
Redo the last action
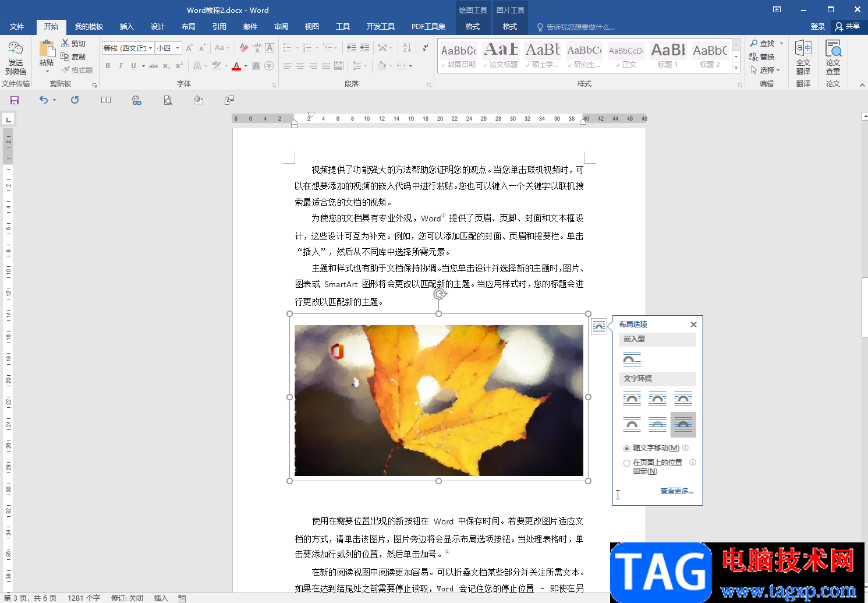pyautogui.click(x=75, y=100)
